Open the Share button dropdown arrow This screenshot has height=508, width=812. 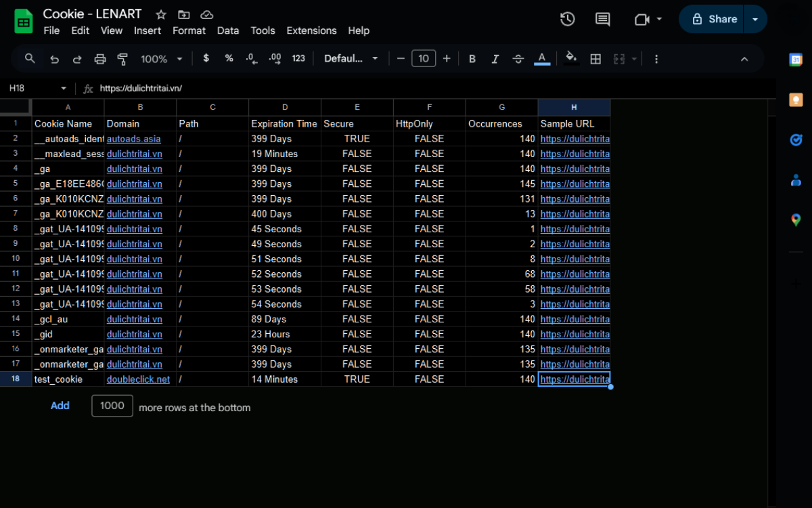(x=755, y=19)
